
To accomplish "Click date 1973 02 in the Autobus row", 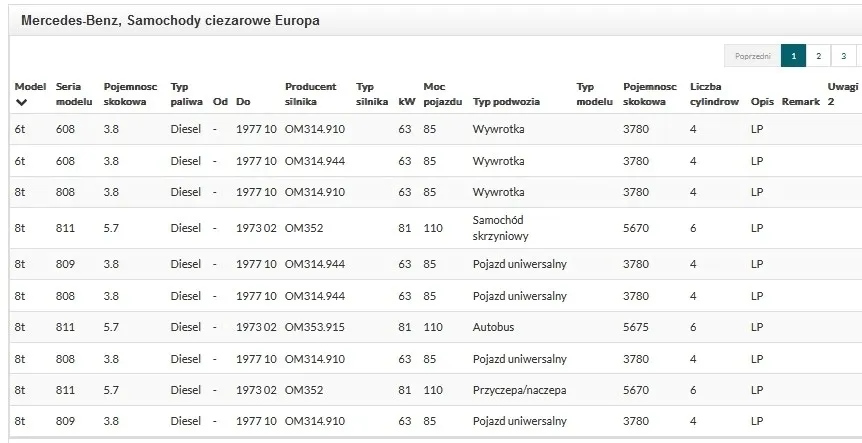I will coord(256,327).
